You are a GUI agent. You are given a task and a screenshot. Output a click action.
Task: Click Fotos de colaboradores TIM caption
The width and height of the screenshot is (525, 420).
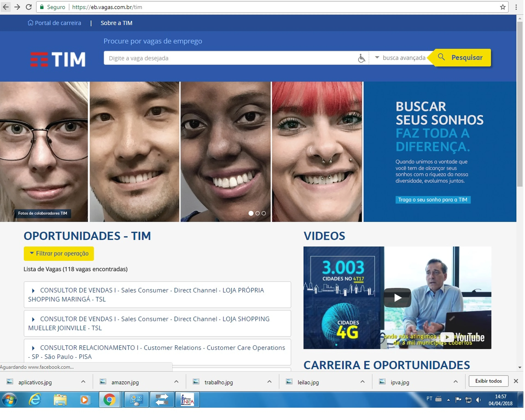pyautogui.click(x=43, y=213)
